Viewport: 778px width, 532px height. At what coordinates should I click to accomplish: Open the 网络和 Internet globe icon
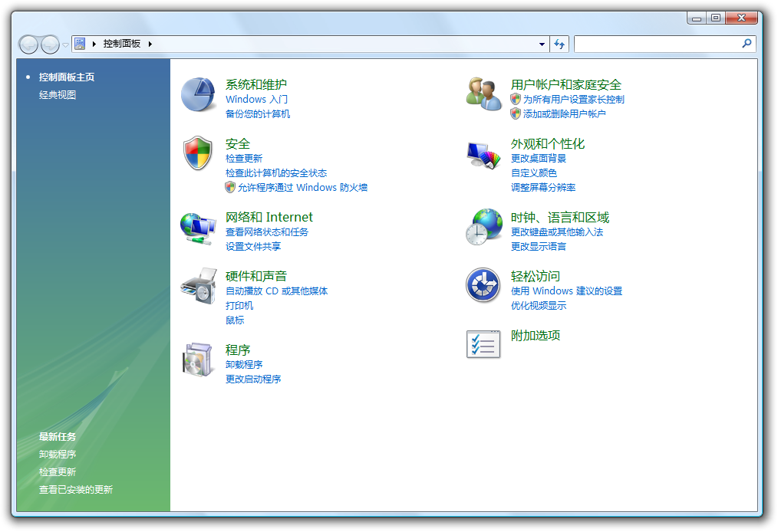(x=198, y=228)
